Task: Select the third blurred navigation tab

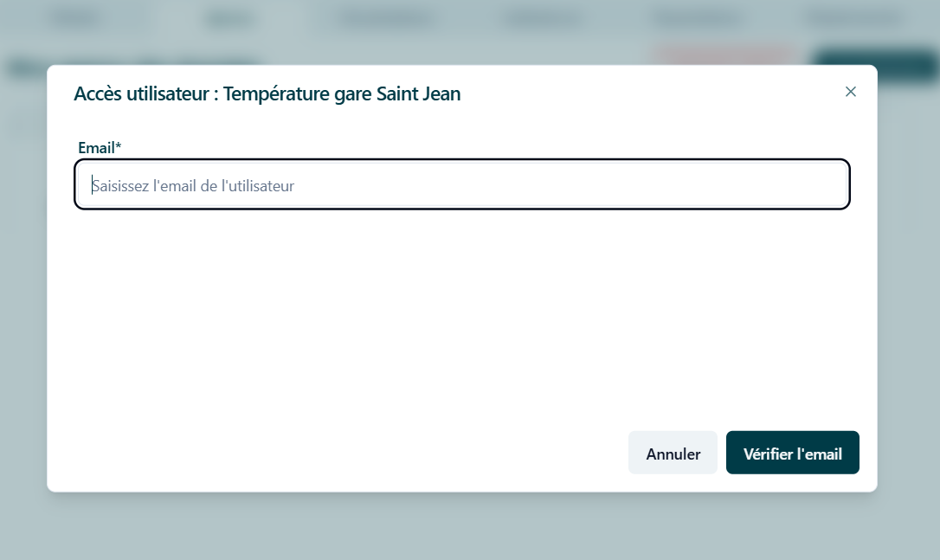Action: tap(383, 18)
